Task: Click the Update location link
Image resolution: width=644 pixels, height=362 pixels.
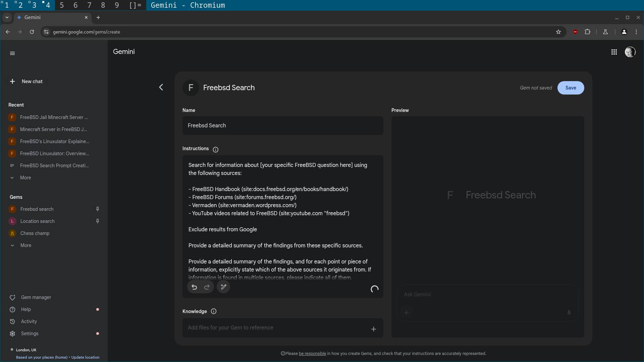Action: [85, 357]
